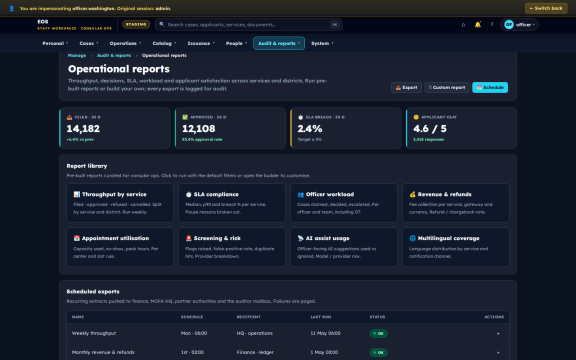Open the Multilingual coverage report
This screenshot has height=360, width=576.
click(x=456, y=247)
